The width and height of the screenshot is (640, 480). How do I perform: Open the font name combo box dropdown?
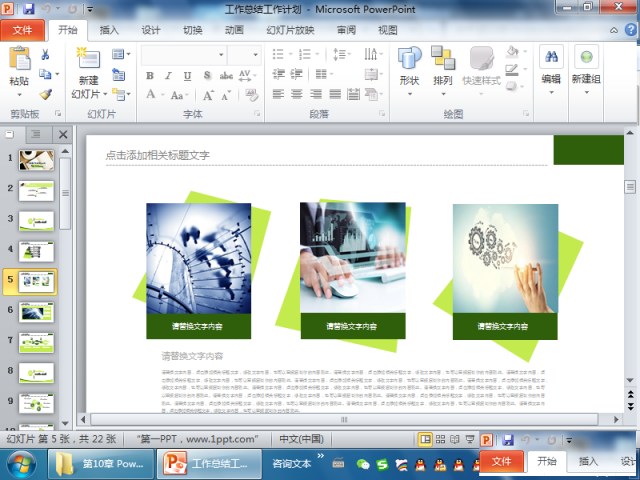pos(220,54)
